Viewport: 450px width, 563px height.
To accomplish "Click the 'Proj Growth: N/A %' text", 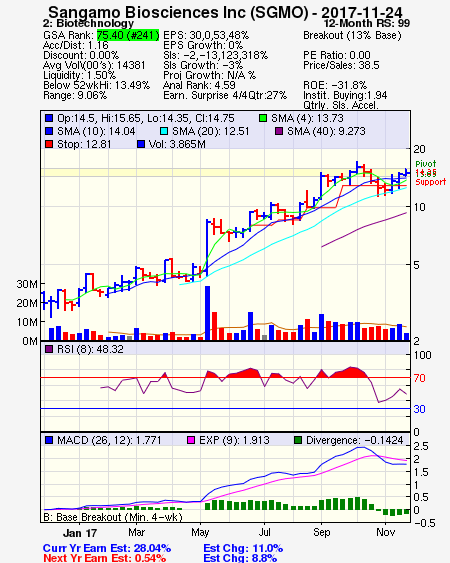I will (x=209, y=75).
